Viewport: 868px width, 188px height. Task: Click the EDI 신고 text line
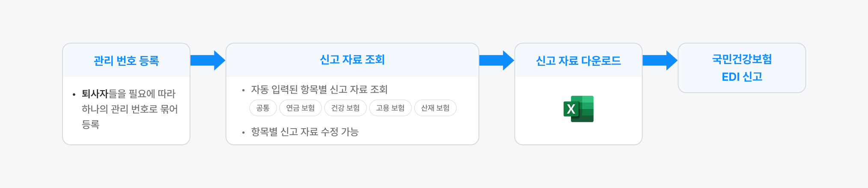click(742, 77)
